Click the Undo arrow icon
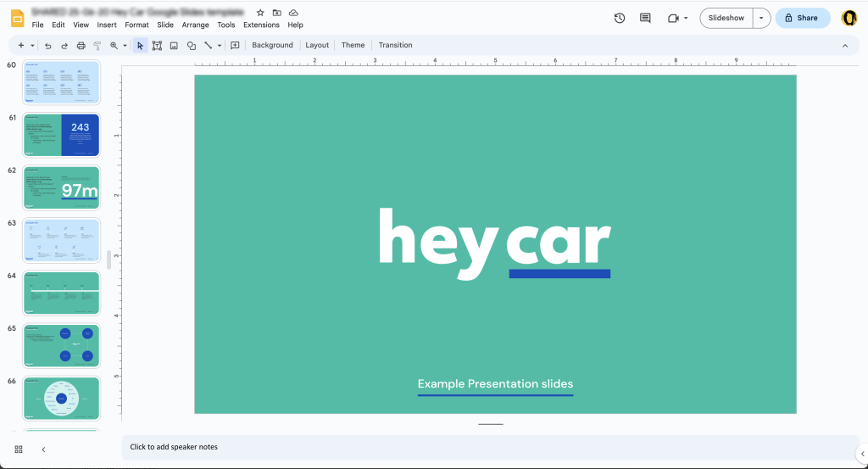The image size is (868, 469). [x=48, y=46]
